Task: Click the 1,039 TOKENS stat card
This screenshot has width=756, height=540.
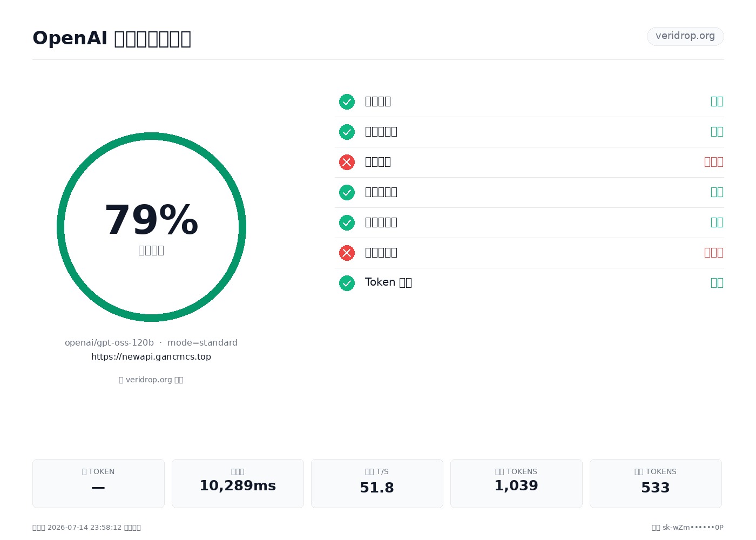Action: (x=516, y=483)
